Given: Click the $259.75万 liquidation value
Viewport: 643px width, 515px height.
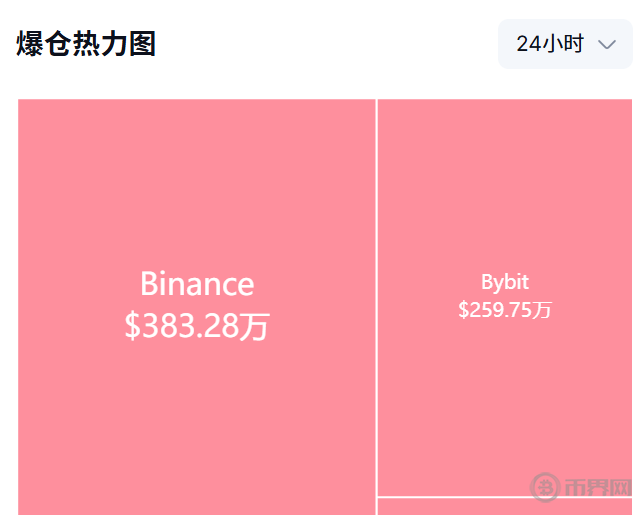Looking at the screenshot, I should (x=505, y=310).
